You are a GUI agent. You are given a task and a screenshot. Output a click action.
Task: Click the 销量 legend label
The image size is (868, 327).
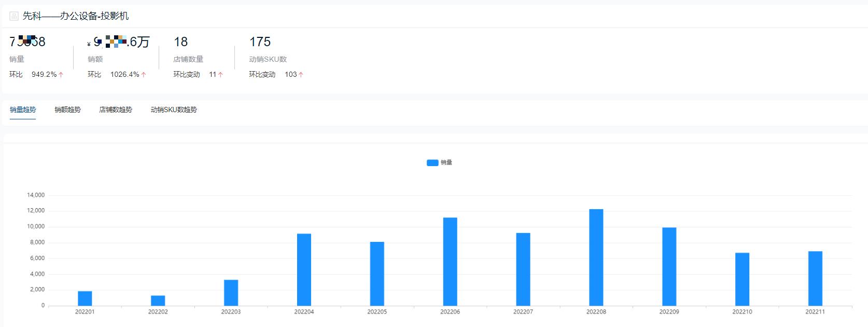tap(446, 162)
